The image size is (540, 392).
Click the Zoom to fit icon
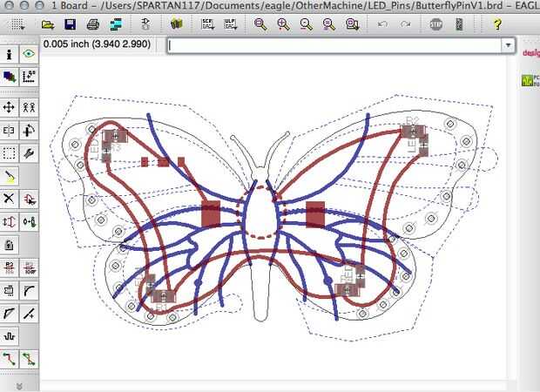(260, 24)
